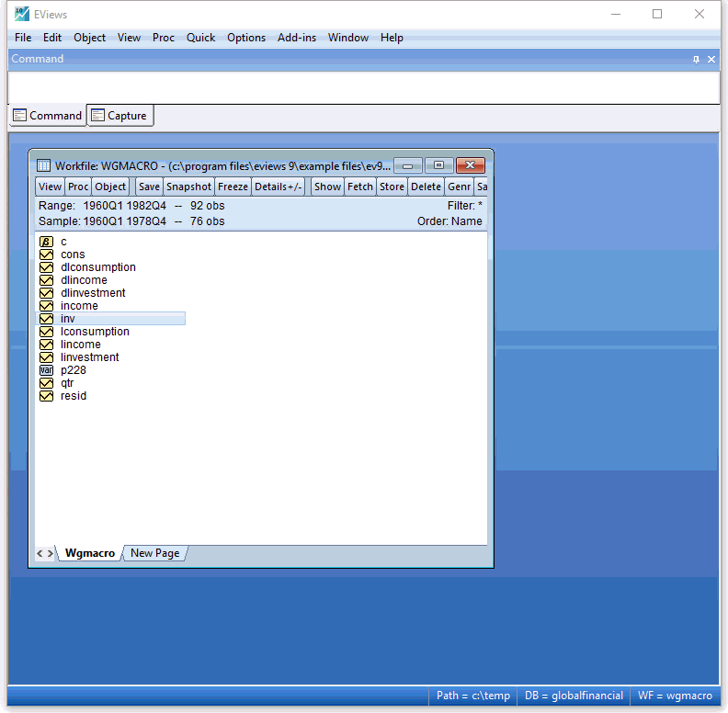Click the Genr button
The image size is (728, 713).
[x=460, y=187]
